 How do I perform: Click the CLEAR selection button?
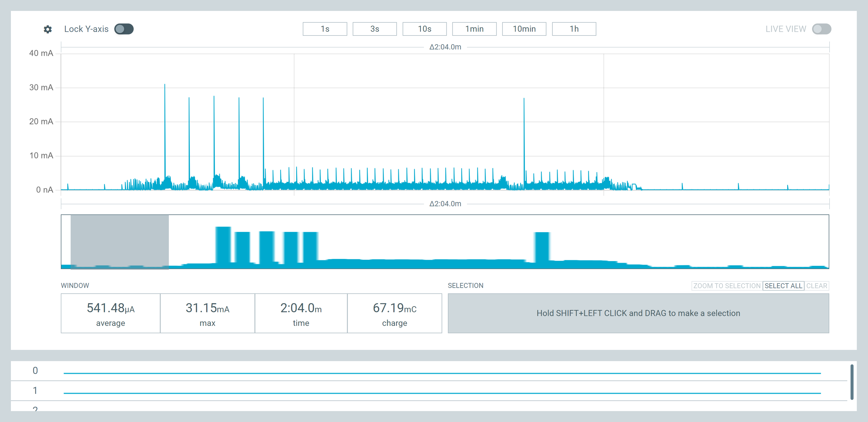click(x=817, y=286)
